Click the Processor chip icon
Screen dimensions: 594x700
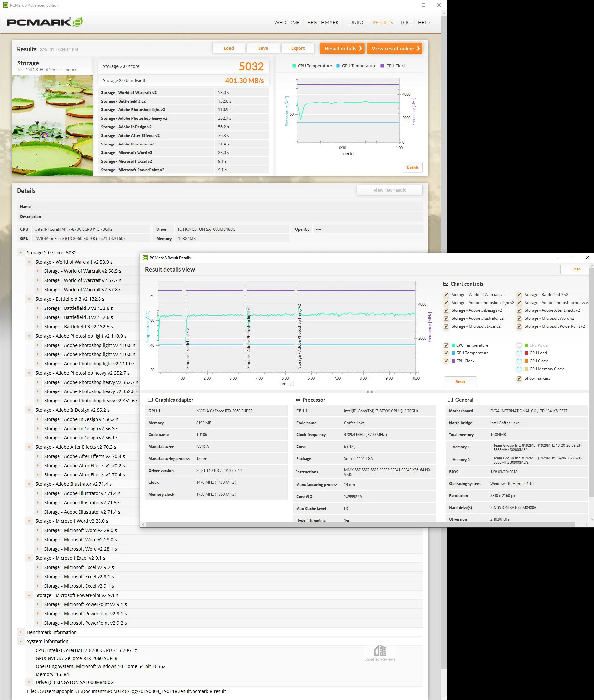tap(298, 400)
